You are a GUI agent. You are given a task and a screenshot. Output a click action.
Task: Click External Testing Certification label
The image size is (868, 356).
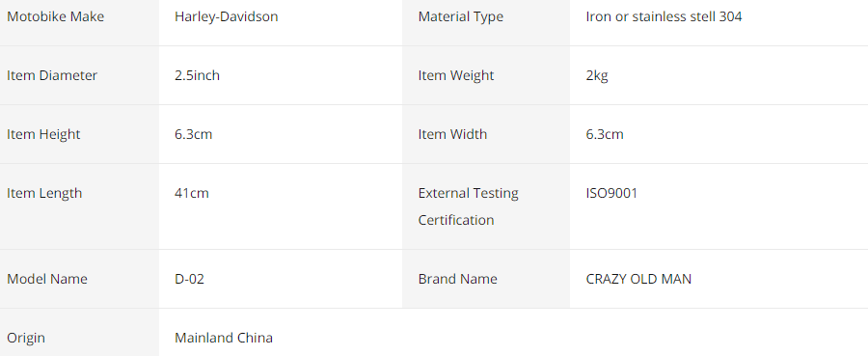(x=469, y=206)
